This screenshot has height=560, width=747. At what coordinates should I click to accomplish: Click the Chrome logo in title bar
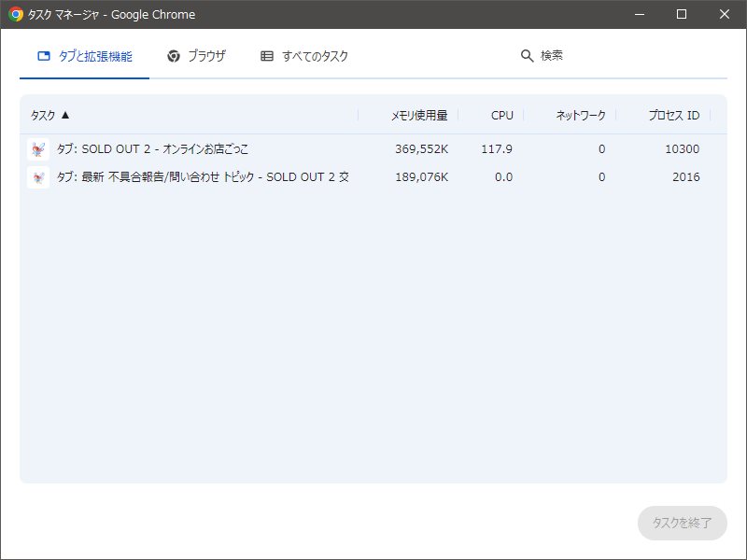click(x=16, y=14)
